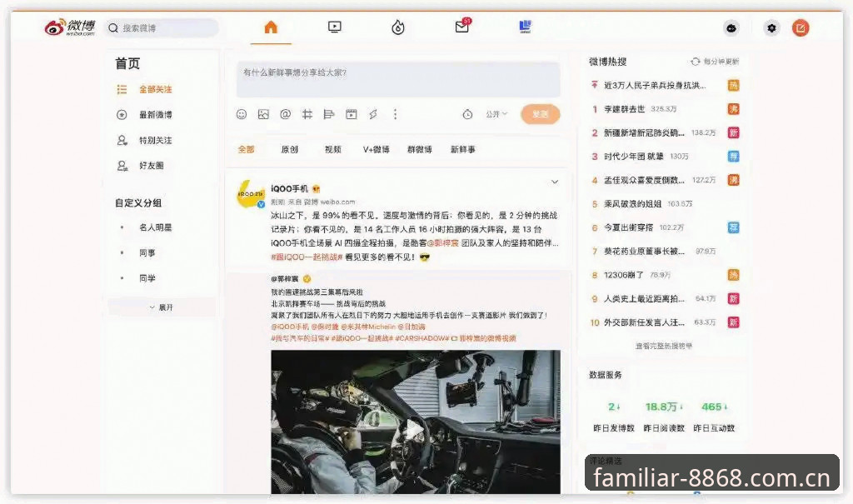Screen dimensions: 853x504
Task: Open hot search 乘风破浪的姐姐
Action: (x=633, y=203)
